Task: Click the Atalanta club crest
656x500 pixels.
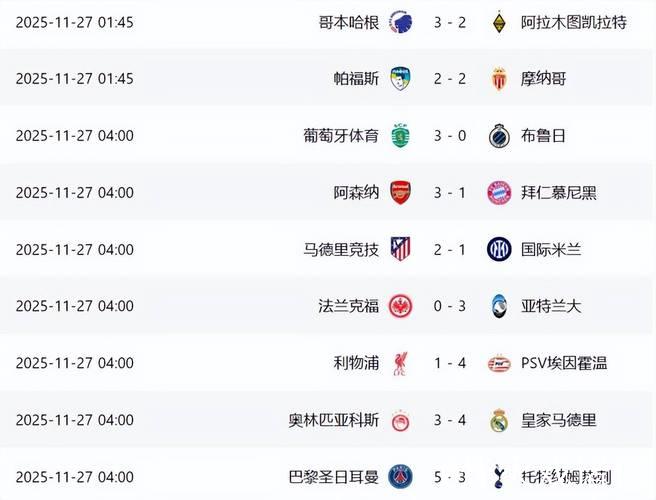Action: pyautogui.click(x=499, y=306)
